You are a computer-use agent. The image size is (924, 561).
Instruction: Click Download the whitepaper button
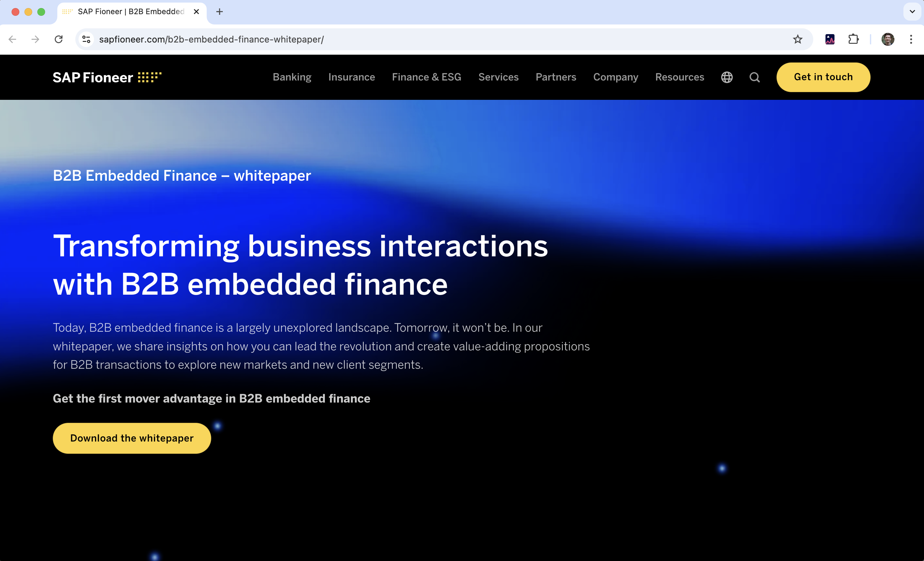tap(132, 438)
